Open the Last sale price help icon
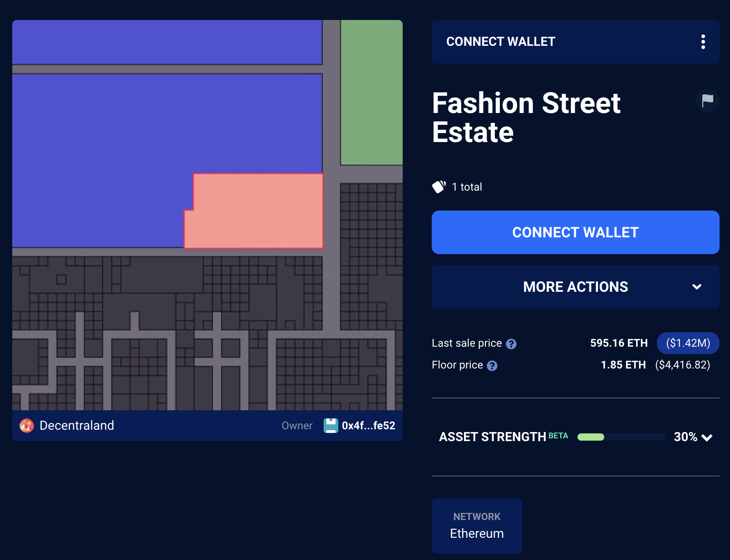Image resolution: width=730 pixels, height=560 pixels. pos(511,344)
